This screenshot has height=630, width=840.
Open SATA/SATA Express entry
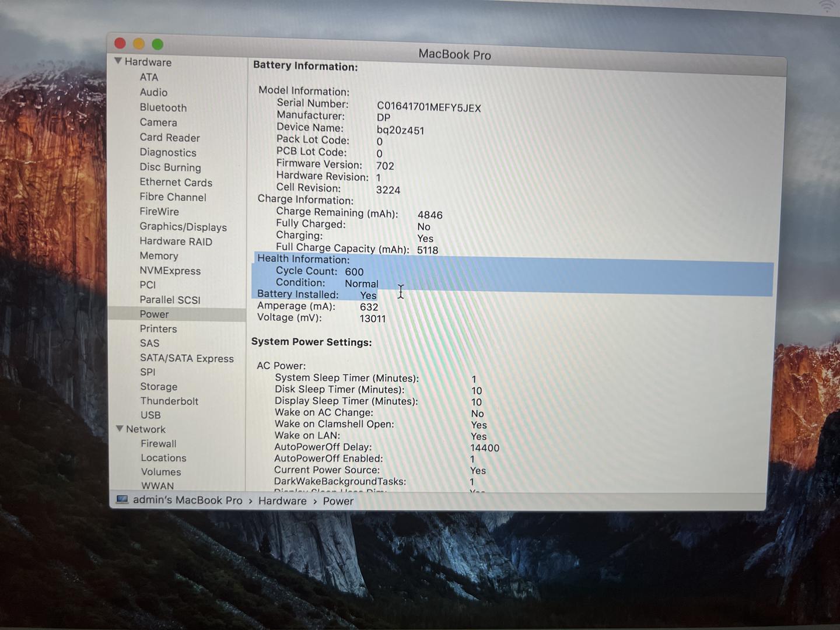pyautogui.click(x=187, y=358)
